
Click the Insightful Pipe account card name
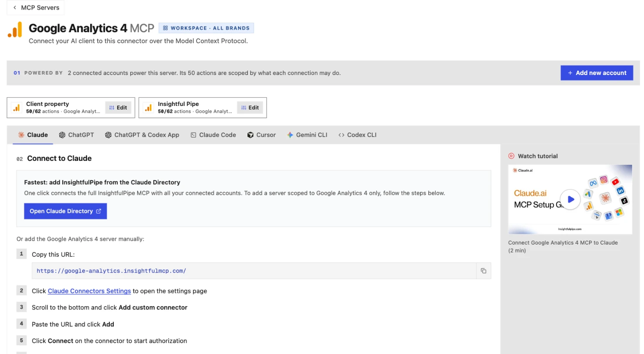coord(178,104)
